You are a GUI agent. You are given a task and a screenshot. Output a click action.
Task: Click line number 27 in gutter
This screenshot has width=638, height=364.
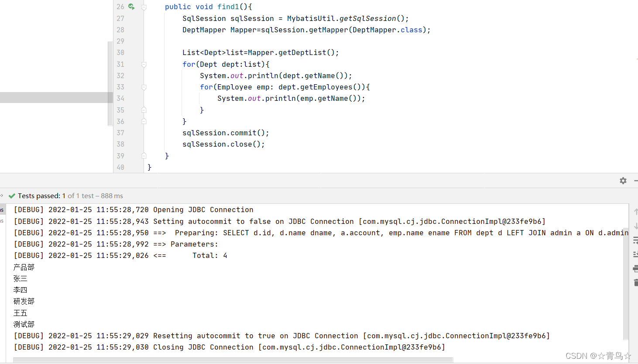(x=120, y=18)
